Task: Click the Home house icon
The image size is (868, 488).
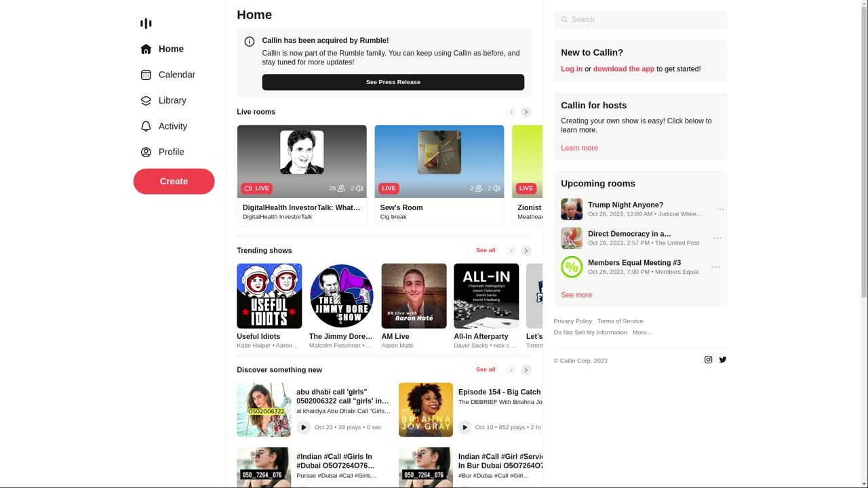Action: click(x=146, y=49)
